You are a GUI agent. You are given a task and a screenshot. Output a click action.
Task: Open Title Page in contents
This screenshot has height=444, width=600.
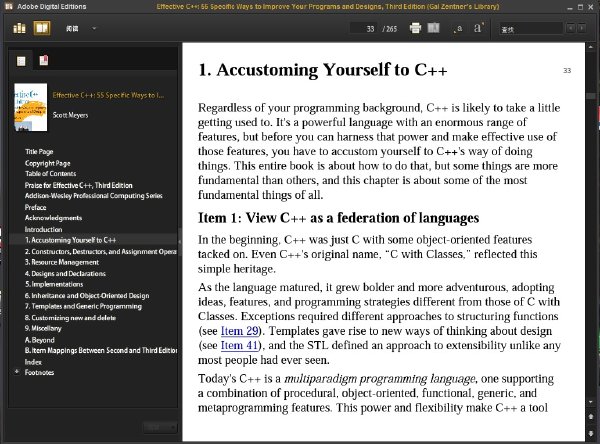coord(39,152)
